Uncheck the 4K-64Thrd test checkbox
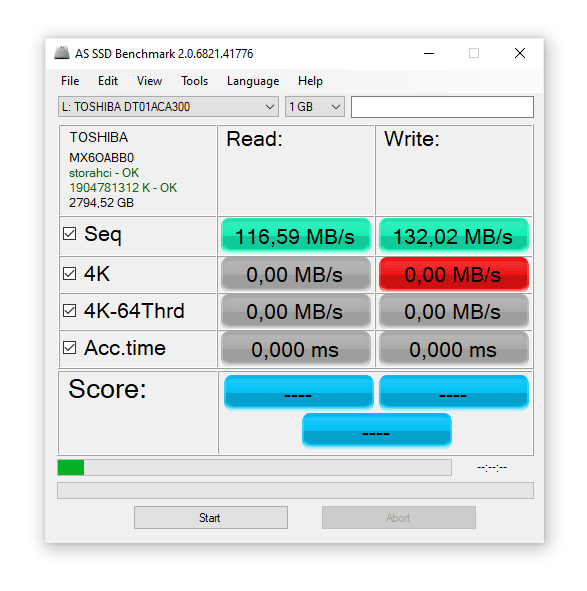This screenshot has width=587, height=591. [70, 311]
